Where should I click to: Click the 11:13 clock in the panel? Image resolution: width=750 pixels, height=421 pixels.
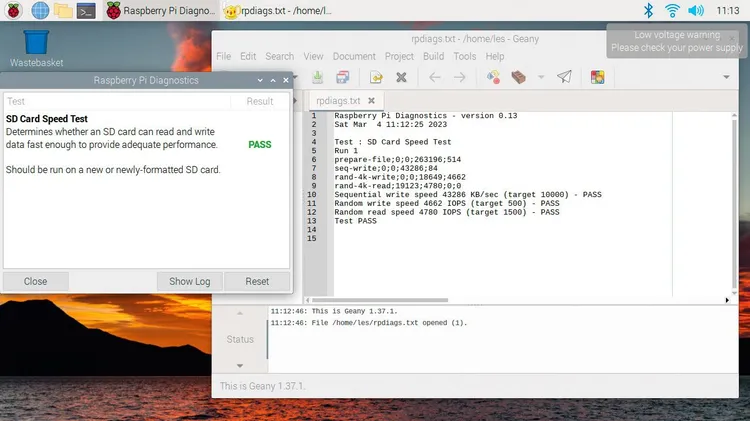click(x=728, y=11)
